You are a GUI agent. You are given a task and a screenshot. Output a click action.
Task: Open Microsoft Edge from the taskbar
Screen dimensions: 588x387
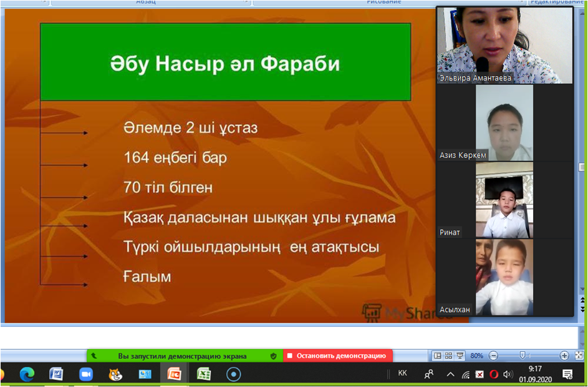click(x=27, y=374)
